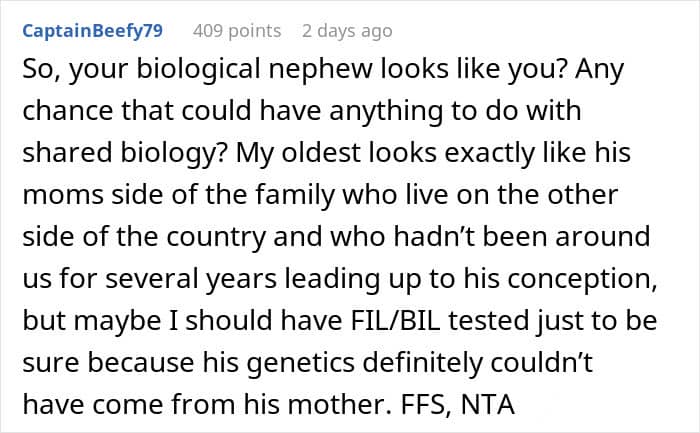Click the 409 points score
Image resolution: width=700 pixels, height=433 pixels.
tap(237, 30)
